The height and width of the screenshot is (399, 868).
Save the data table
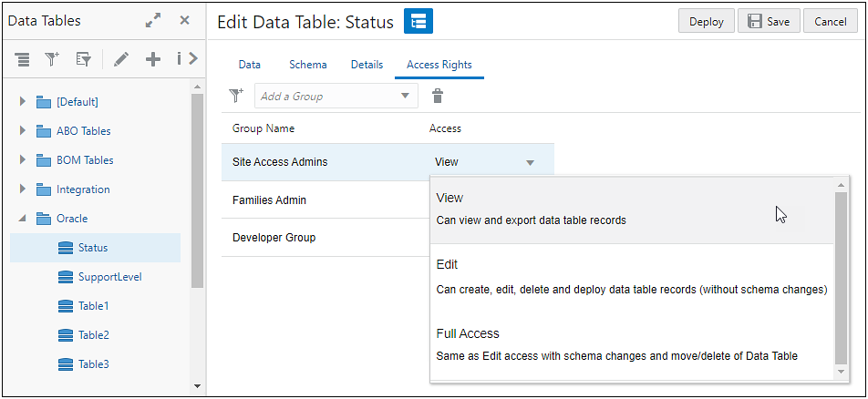769,22
